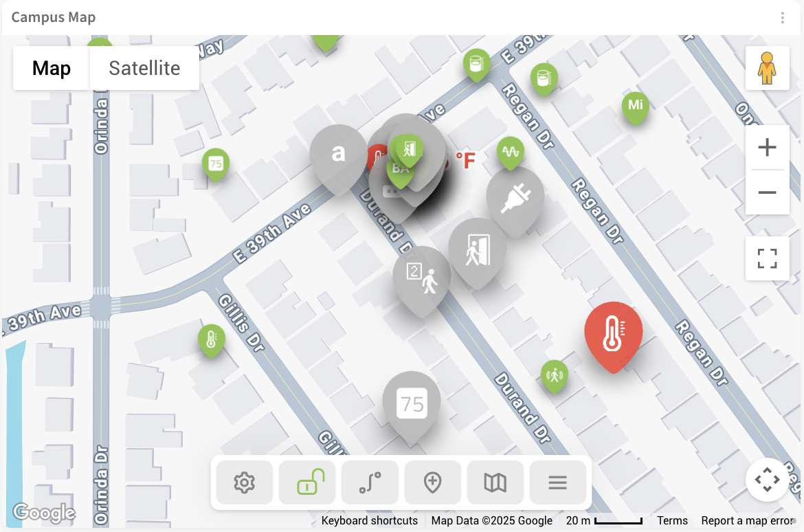Zoom in with the plus button
804x532 pixels.
[767, 148]
